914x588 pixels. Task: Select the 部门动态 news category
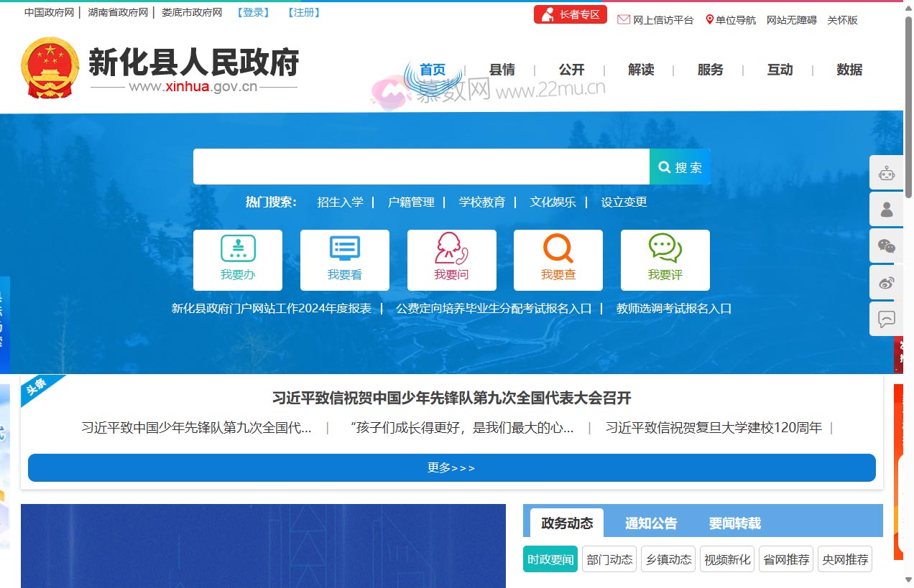click(609, 559)
